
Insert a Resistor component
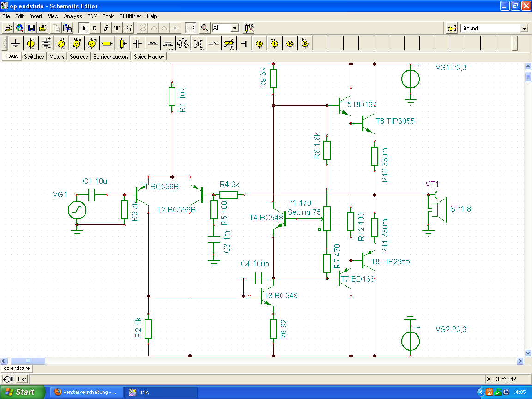107,44
